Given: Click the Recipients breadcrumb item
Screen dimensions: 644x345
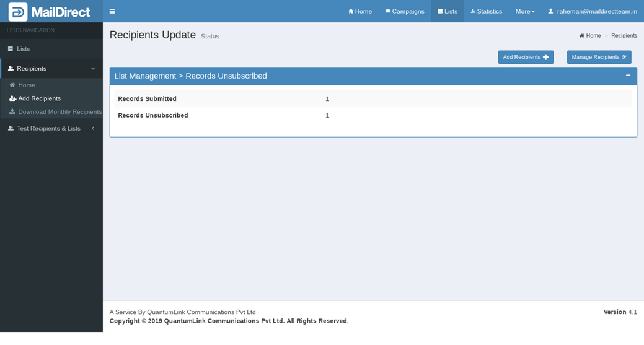Looking at the screenshot, I should click(x=624, y=36).
